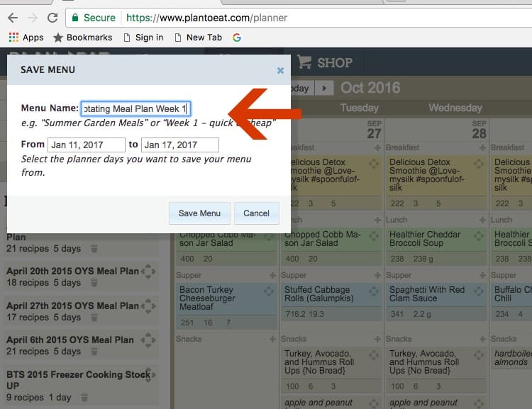Add recipe to Bacon Turkey column Supper
Screen dimensions: 532x409
pos(272,275)
